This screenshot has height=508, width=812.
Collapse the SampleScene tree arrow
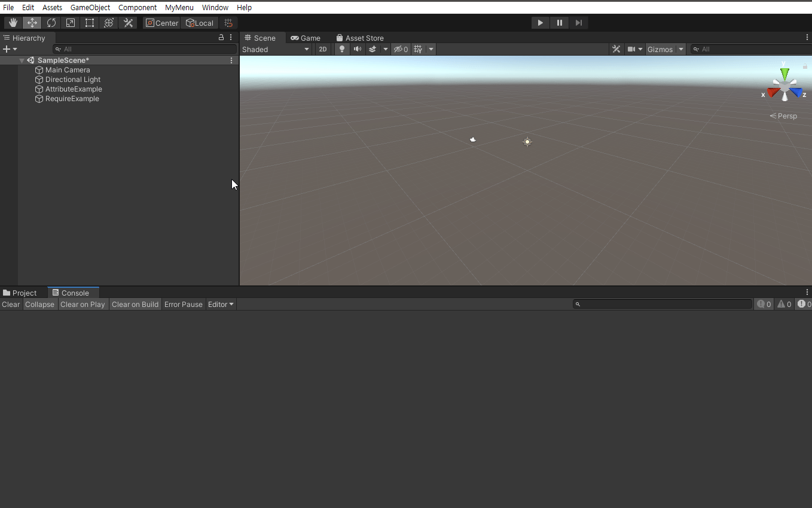pos(22,60)
